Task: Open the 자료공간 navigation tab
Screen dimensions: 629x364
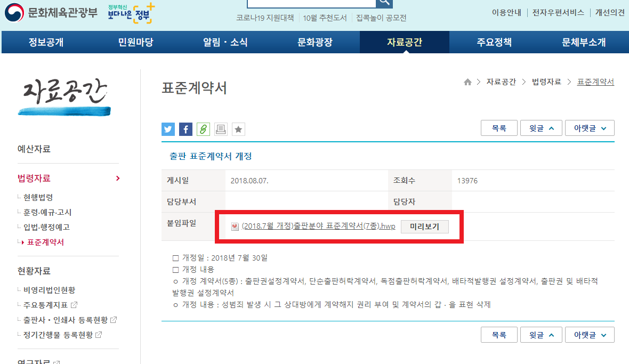Action: pyautogui.click(x=404, y=42)
